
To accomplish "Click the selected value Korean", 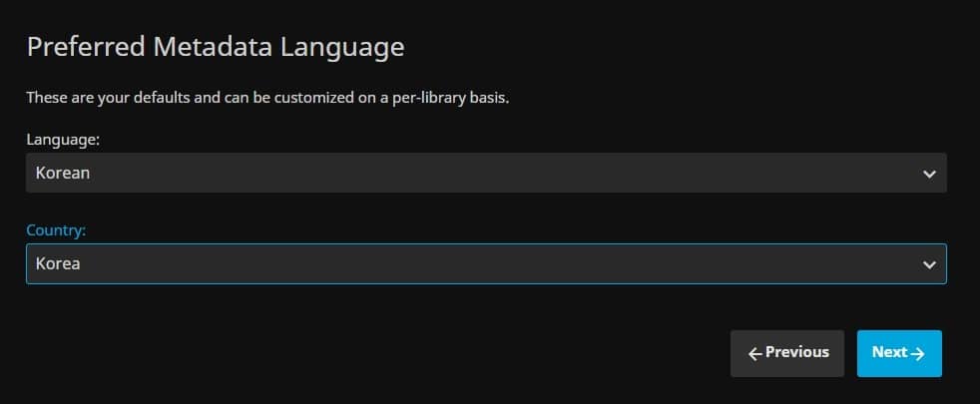I will click(x=63, y=173).
